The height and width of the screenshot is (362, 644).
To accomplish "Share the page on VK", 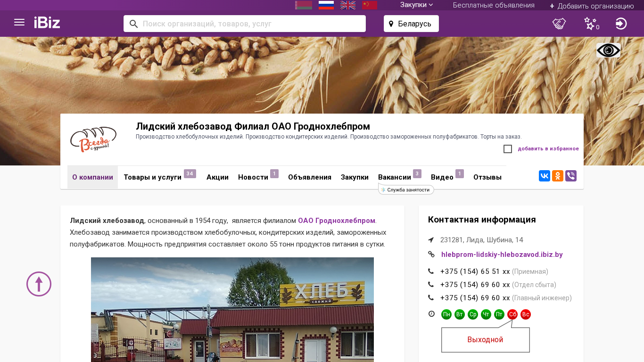I will click(x=545, y=176).
